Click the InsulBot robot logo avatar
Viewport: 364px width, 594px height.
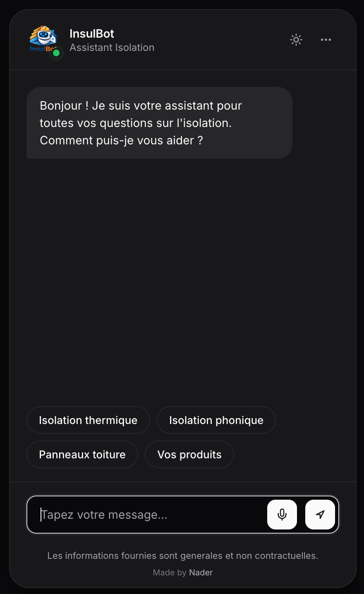tap(43, 38)
